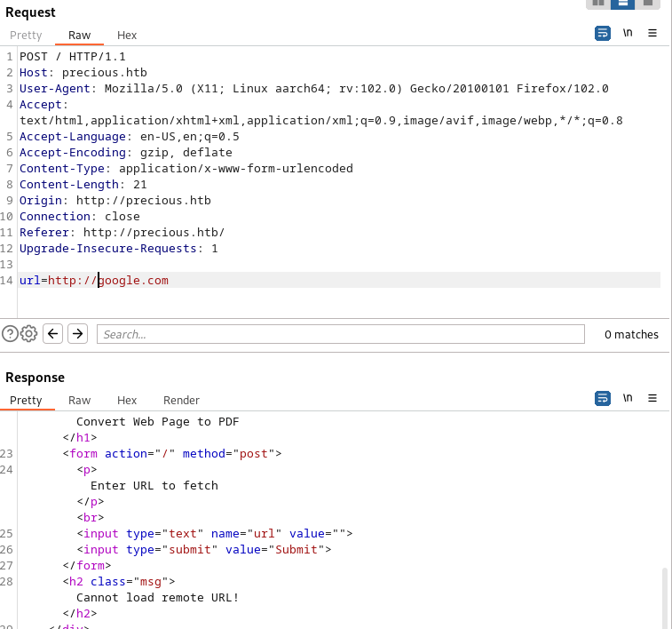
Task: Open the Response Raw tab
Action: pos(79,400)
